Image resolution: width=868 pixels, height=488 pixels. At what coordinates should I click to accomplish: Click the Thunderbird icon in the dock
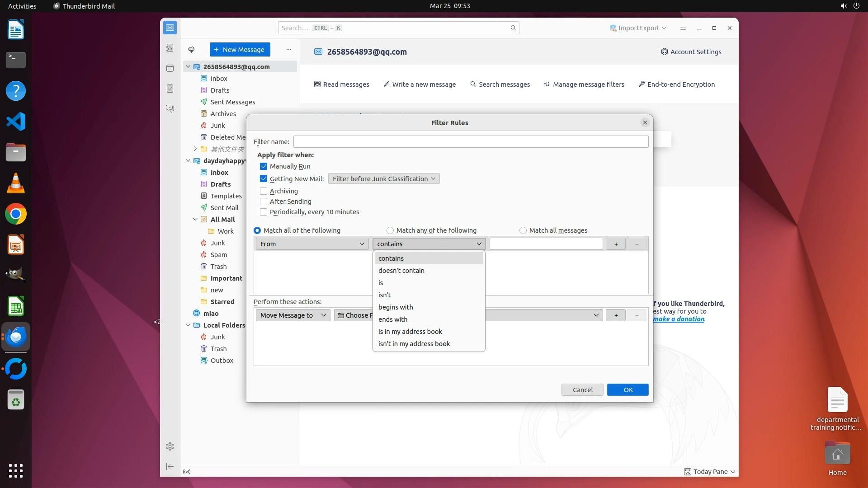[16, 337]
